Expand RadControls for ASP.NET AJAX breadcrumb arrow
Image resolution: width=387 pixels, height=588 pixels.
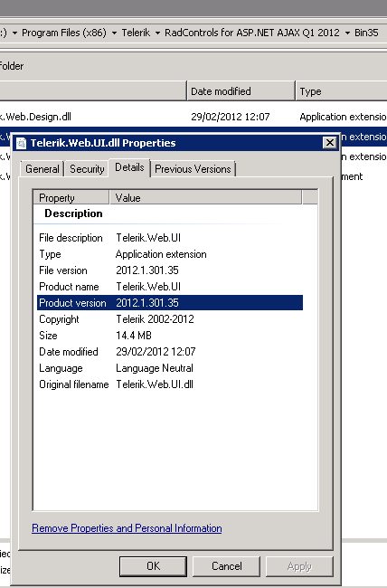(x=347, y=33)
